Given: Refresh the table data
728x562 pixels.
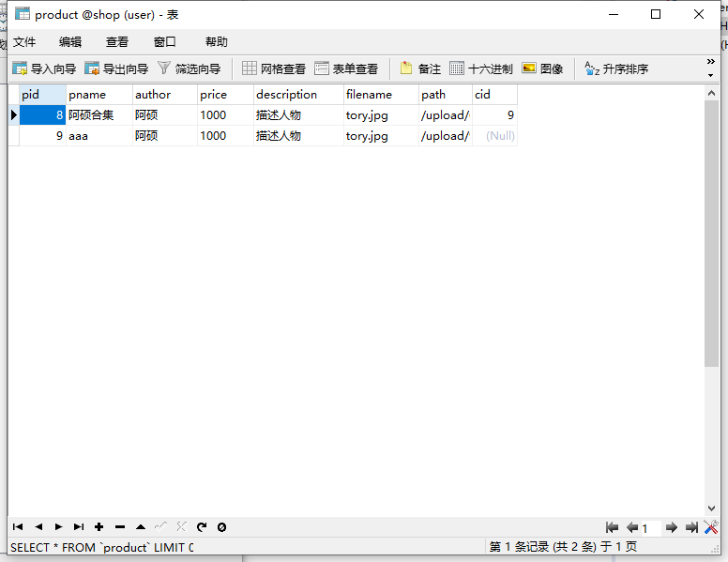Looking at the screenshot, I should click(x=202, y=526).
